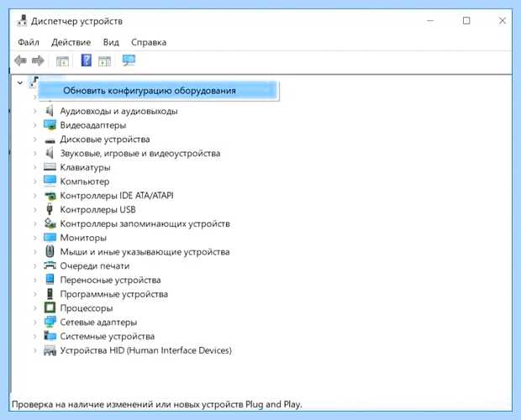Image resolution: width=521 pixels, height=420 pixels.
Task: Click the Контроллеры запоминающих устройств icon
Action: pyautogui.click(x=50, y=223)
